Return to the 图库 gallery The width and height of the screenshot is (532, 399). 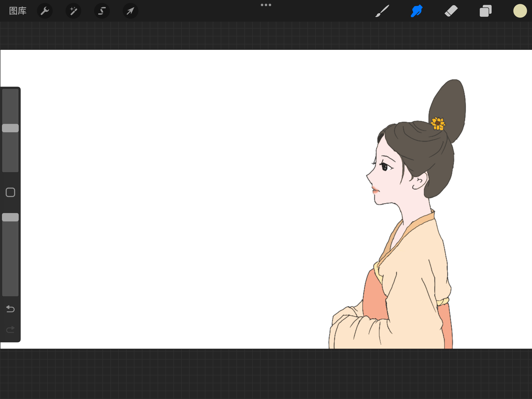click(x=18, y=11)
